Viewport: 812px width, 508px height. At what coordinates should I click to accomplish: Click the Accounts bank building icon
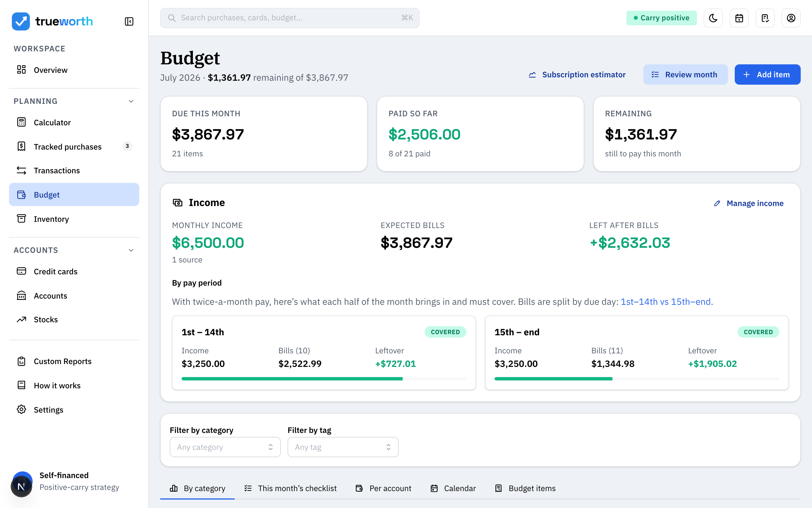(21, 295)
